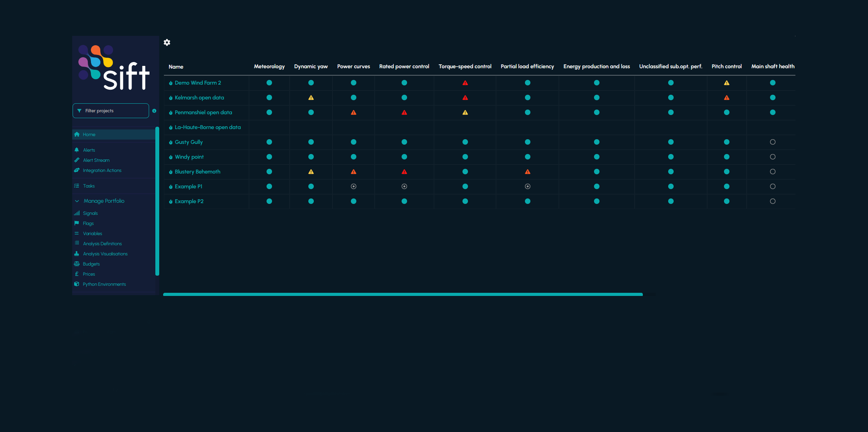Click orange warning for Kelmarsh Pitch control
The image size is (868, 432).
point(727,98)
